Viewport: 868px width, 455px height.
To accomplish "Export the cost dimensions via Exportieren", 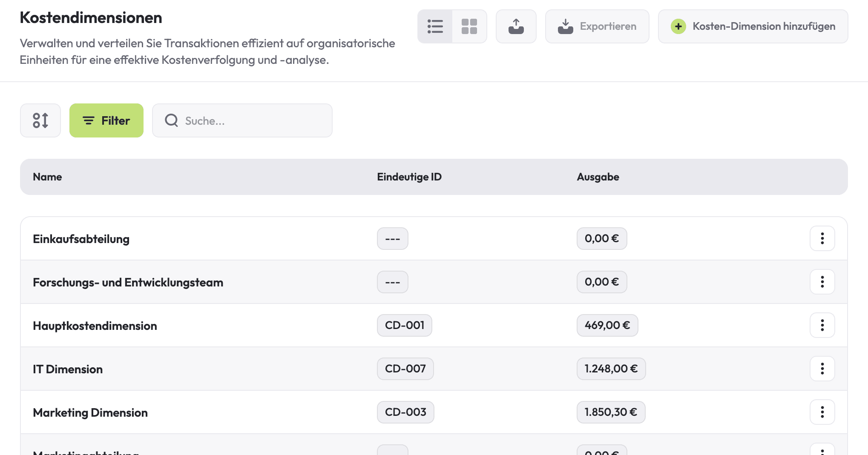I will (597, 26).
